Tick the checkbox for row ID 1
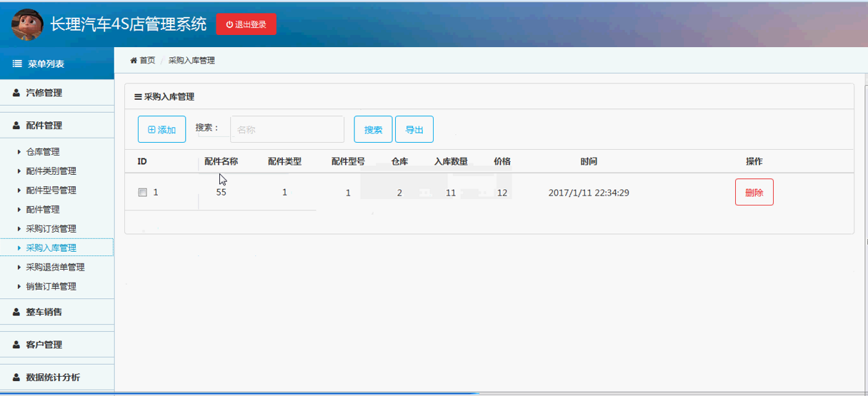Viewport: 868px width, 396px height. pyautogui.click(x=142, y=193)
